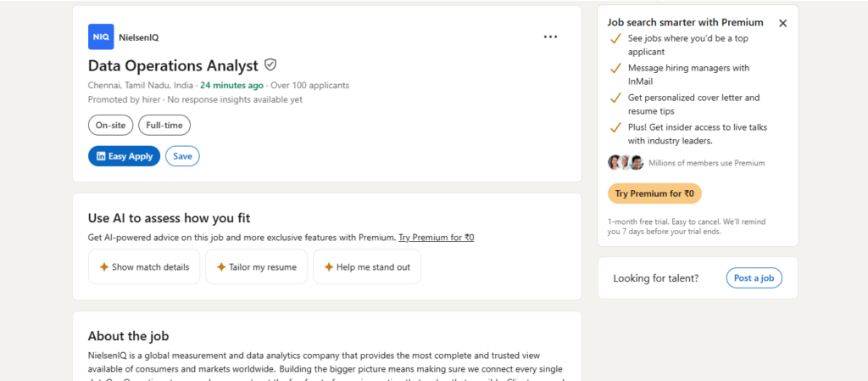Click sparkle icon on Help me stand out
The width and height of the screenshot is (868, 381).
[328, 267]
